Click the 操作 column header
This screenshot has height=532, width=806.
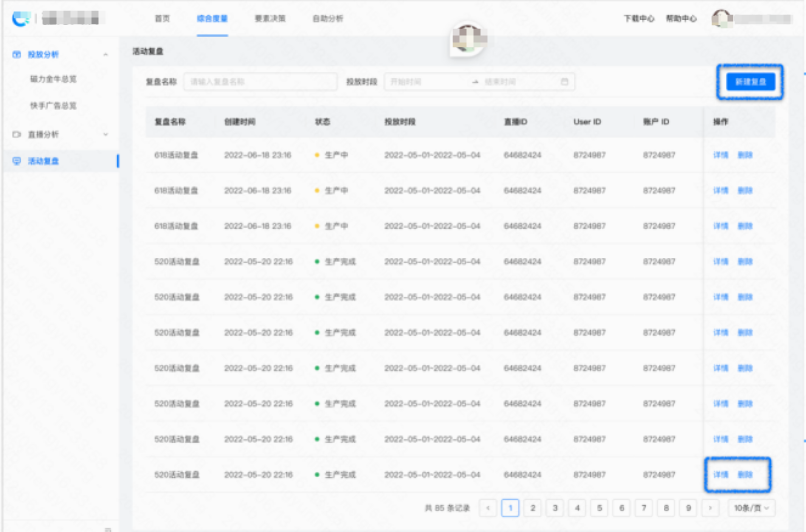721,122
